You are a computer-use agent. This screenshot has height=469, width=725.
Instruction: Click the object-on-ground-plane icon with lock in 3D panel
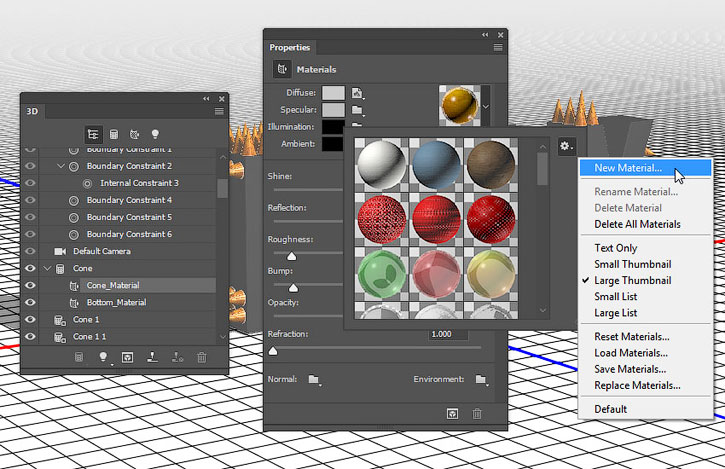(x=178, y=357)
